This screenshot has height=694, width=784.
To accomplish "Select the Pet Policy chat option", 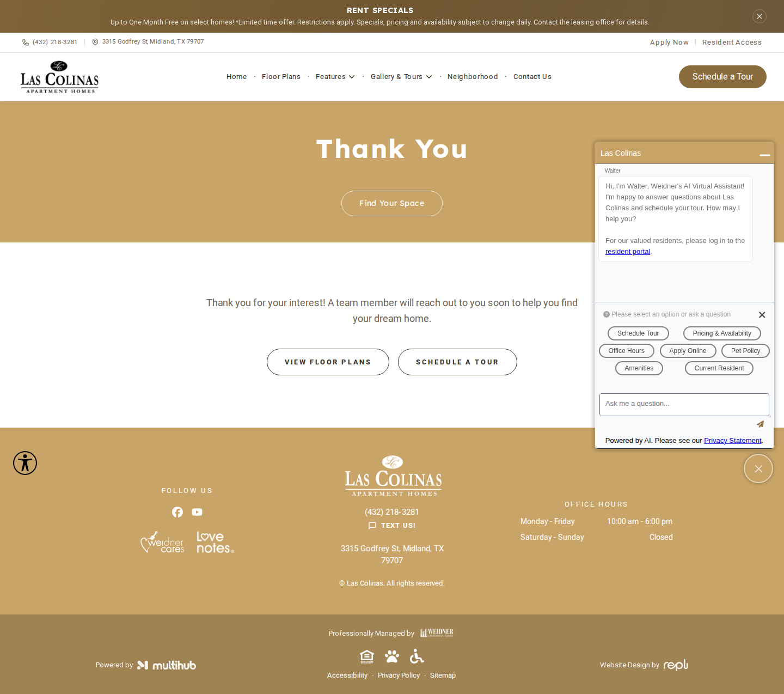I will (745, 351).
